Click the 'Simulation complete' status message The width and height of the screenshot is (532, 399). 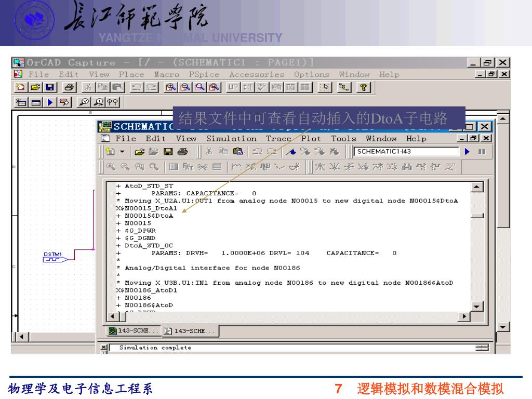pos(155,348)
